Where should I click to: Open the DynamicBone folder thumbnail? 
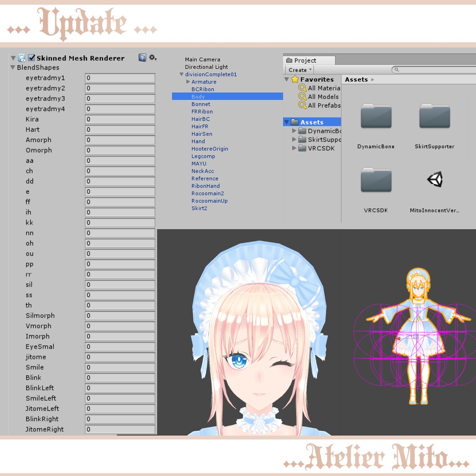[x=376, y=116]
